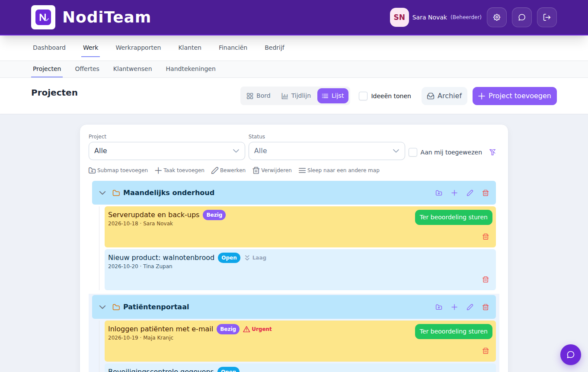Delete the Nieuw product: walnotenbrood task
The image size is (588, 372).
(x=486, y=279)
